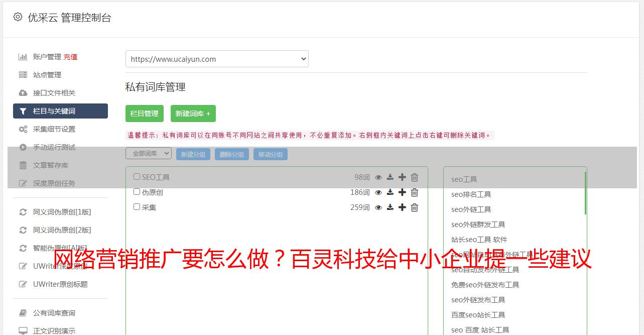Download the 伪原创 word library
Viewport: 644px width, 335px height.
coord(390,192)
